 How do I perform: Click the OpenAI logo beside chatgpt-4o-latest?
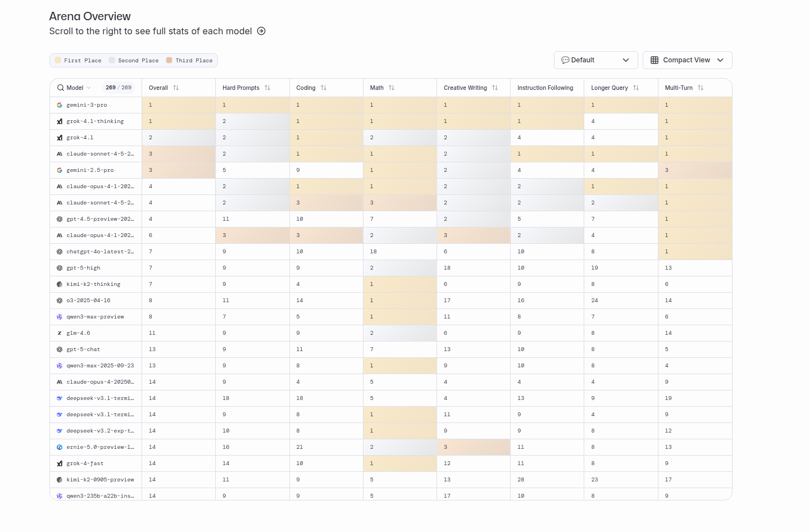(60, 252)
